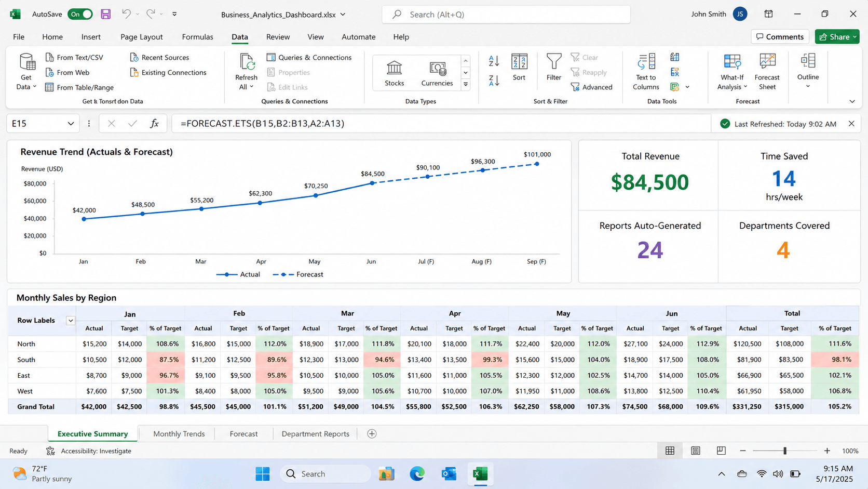
Task: Click the Save icon in title bar
Action: 106,14
